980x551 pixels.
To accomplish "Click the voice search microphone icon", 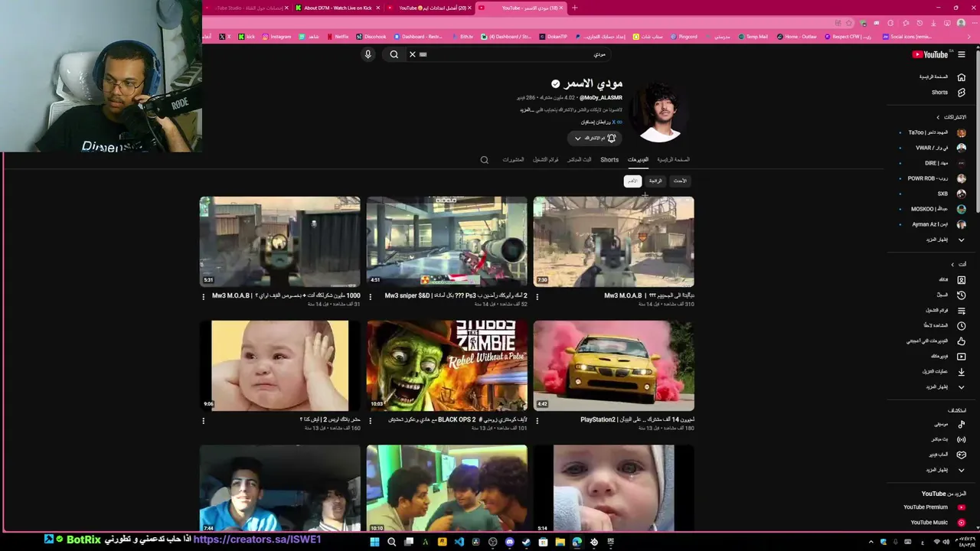I will [x=367, y=54].
